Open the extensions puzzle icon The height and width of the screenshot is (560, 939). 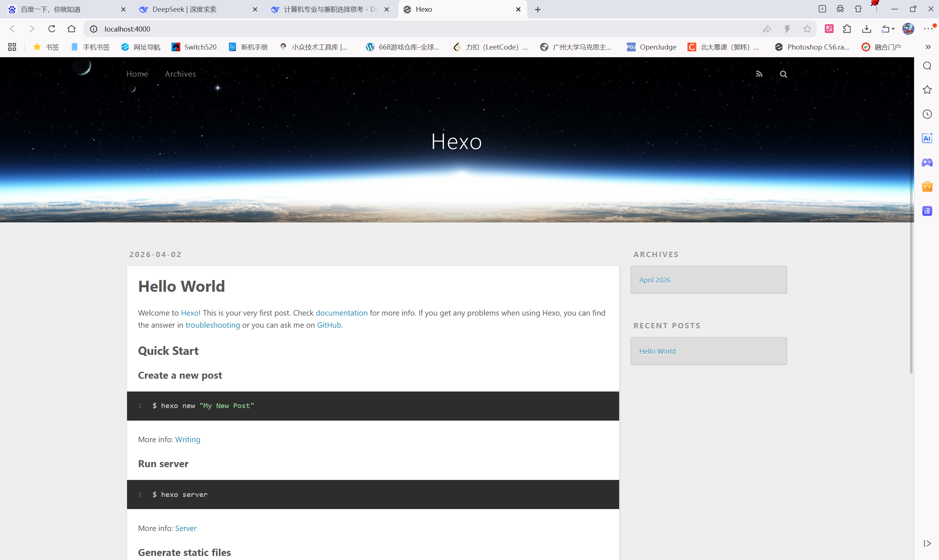click(x=847, y=29)
